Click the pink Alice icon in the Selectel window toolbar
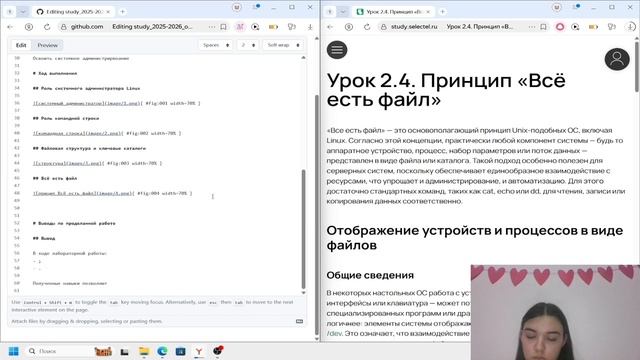Image resolution: width=640 pixels, height=360 pixels. pyautogui.click(x=560, y=27)
